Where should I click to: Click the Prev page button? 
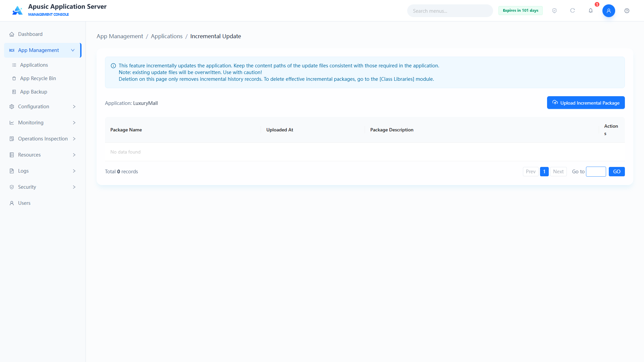click(x=531, y=172)
